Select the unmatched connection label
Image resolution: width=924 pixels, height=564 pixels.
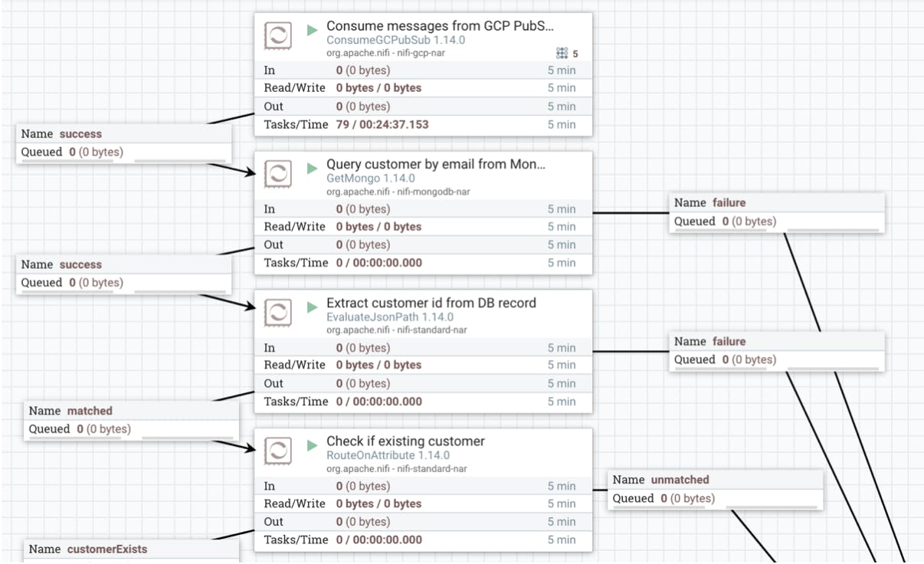pos(680,480)
